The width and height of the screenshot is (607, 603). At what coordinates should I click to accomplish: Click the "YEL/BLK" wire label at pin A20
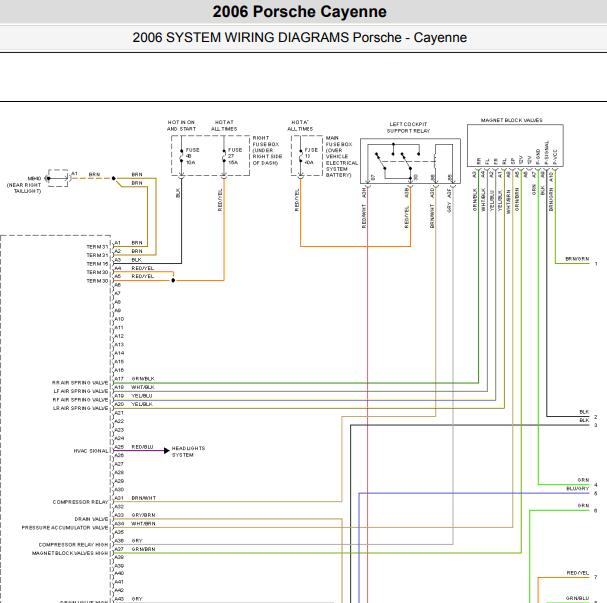tap(142, 404)
